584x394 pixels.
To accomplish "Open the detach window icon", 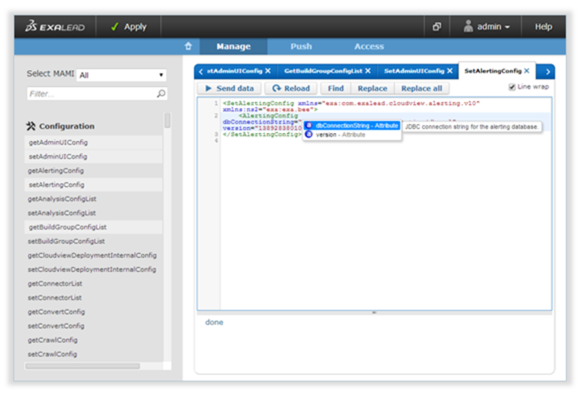I will click(437, 27).
